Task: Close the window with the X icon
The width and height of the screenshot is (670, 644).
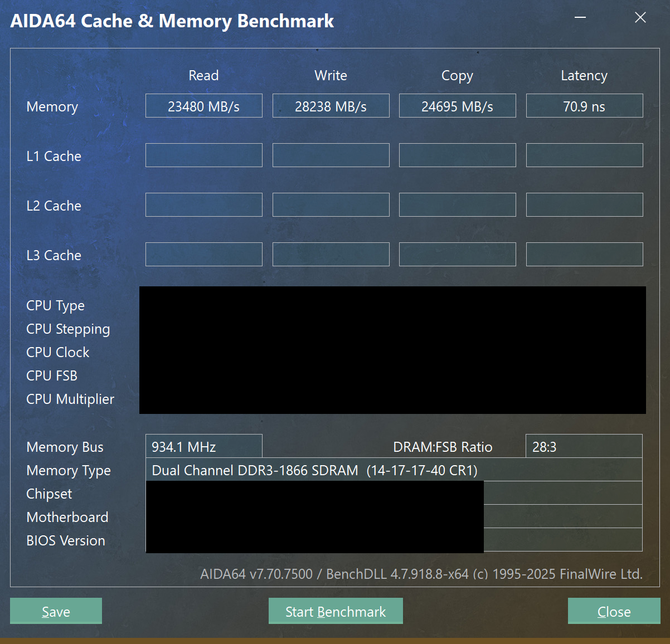Action: (x=640, y=18)
